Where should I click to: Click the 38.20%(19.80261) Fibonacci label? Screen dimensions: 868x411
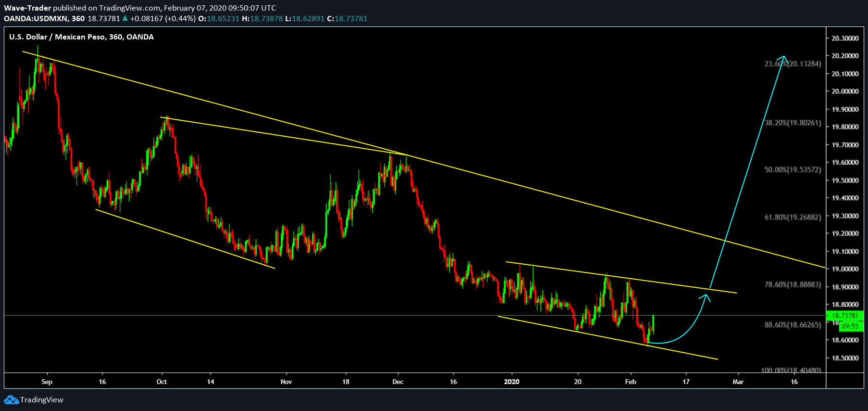793,123
